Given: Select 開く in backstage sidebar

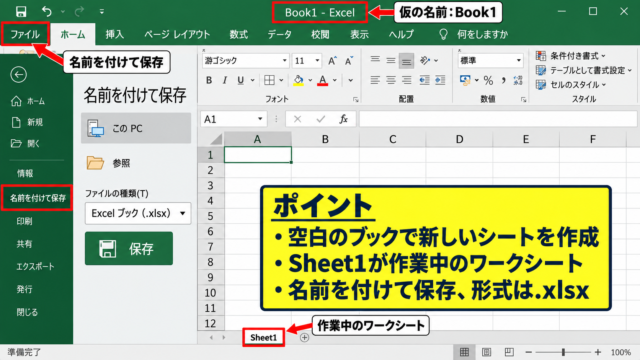Looking at the screenshot, I should (26, 143).
